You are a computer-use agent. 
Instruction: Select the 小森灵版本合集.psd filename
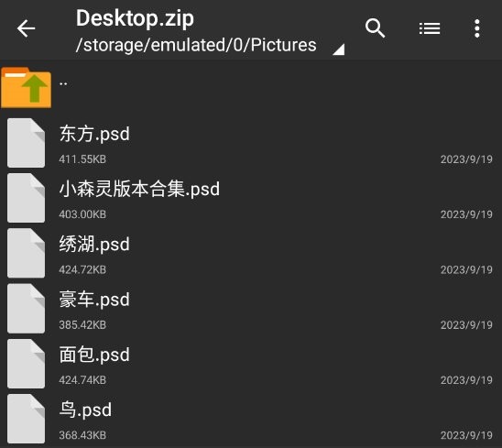click(139, 189)
